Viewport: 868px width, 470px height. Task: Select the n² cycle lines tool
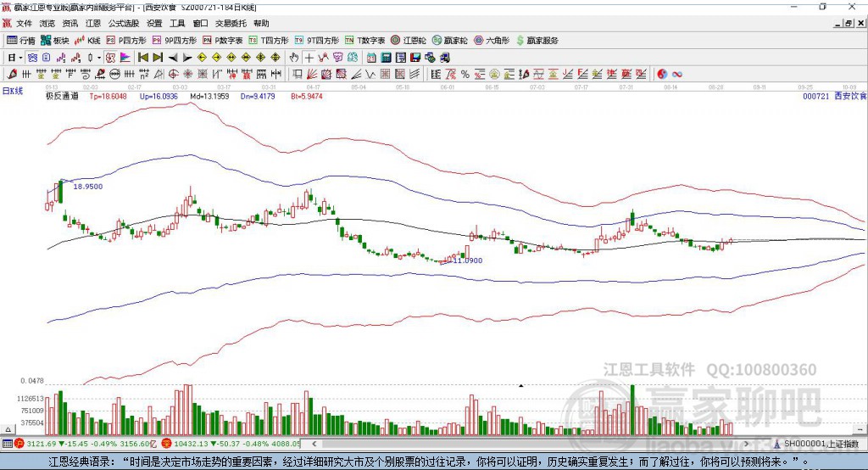(x=144, y=74)
